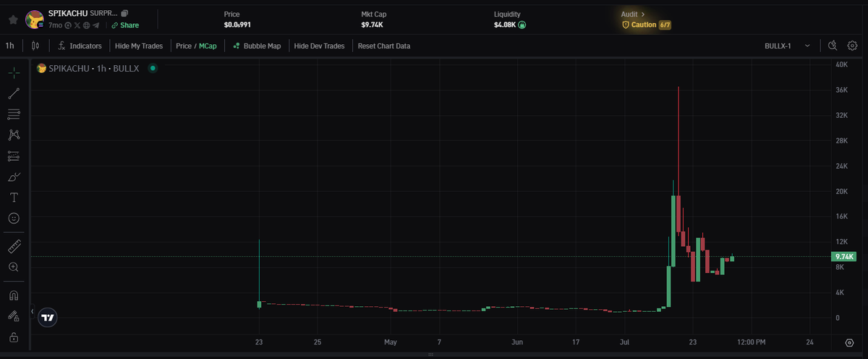Copy the SPIKACHU contract address
The height and width of the screenshot is (359, 868).
[x=125, y=14]
